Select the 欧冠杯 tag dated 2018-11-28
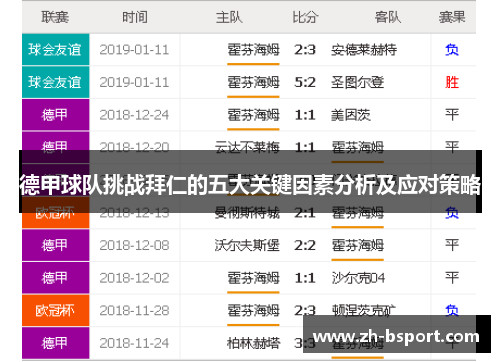The width and height of the screenshot is (500, 362). tap(55, 310)
